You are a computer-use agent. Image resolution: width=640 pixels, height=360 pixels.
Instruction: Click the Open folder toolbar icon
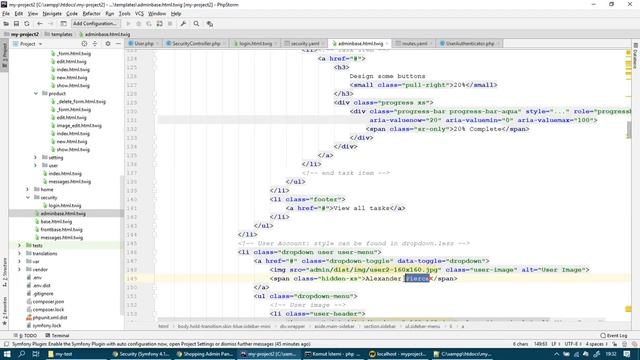(x=6, y=24)
